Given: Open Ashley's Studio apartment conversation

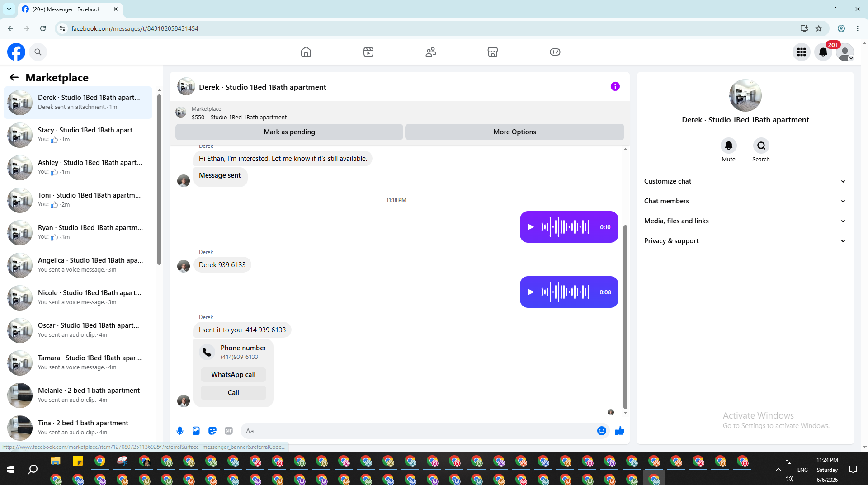Looking at the screenshot, I should click(78, 168).
